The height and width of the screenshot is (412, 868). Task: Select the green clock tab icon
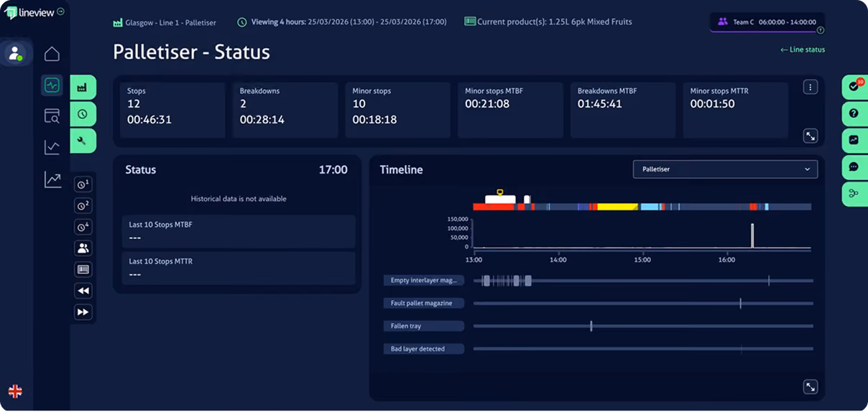(x=83, y=113)
